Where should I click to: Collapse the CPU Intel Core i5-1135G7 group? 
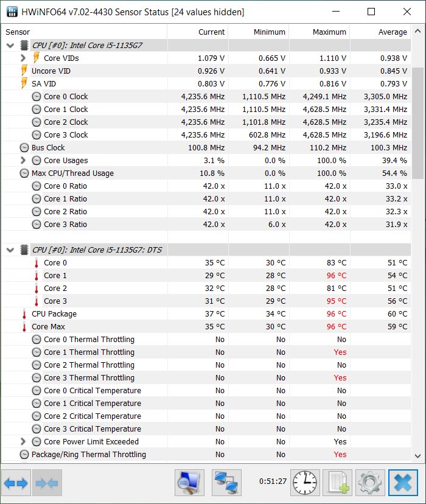point(10,45)
